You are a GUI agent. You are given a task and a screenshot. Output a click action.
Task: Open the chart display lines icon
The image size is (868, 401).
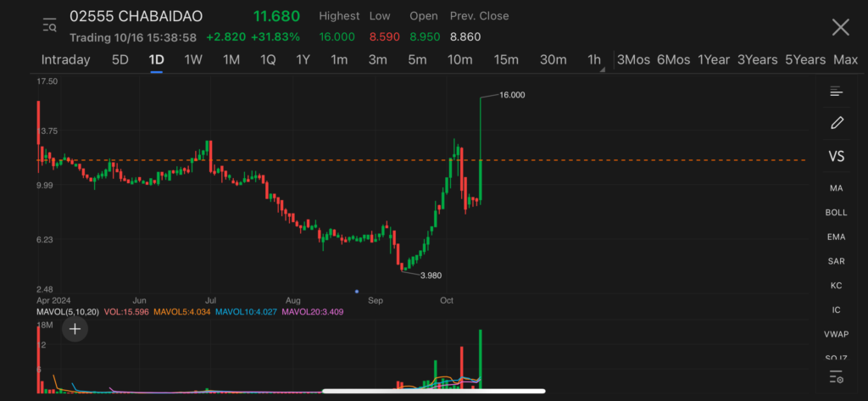click(837, 92)
